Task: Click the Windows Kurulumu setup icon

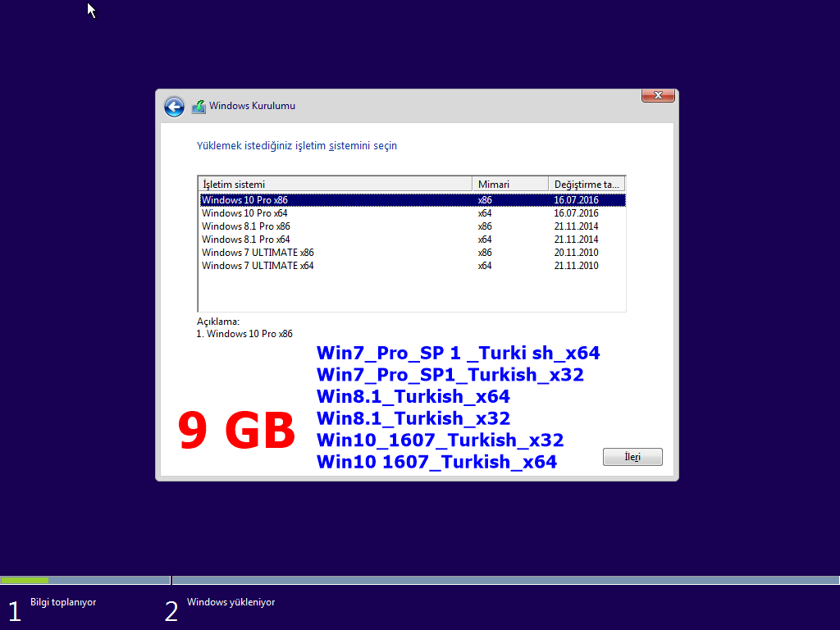Action: (199, 107)
